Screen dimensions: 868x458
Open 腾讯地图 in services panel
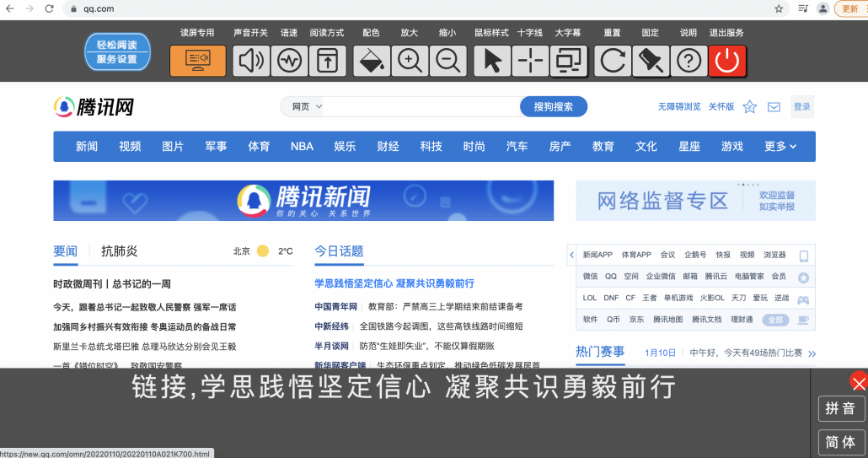(668, 320)
